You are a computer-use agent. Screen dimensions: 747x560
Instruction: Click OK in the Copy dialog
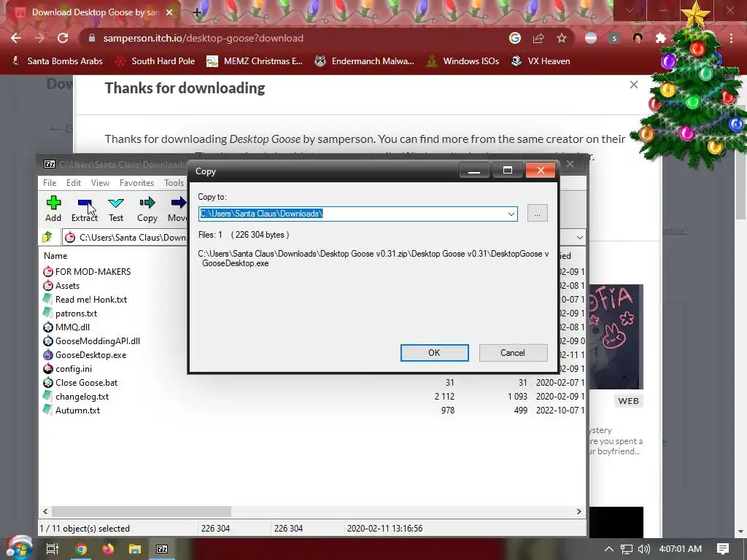coord(435,353)
